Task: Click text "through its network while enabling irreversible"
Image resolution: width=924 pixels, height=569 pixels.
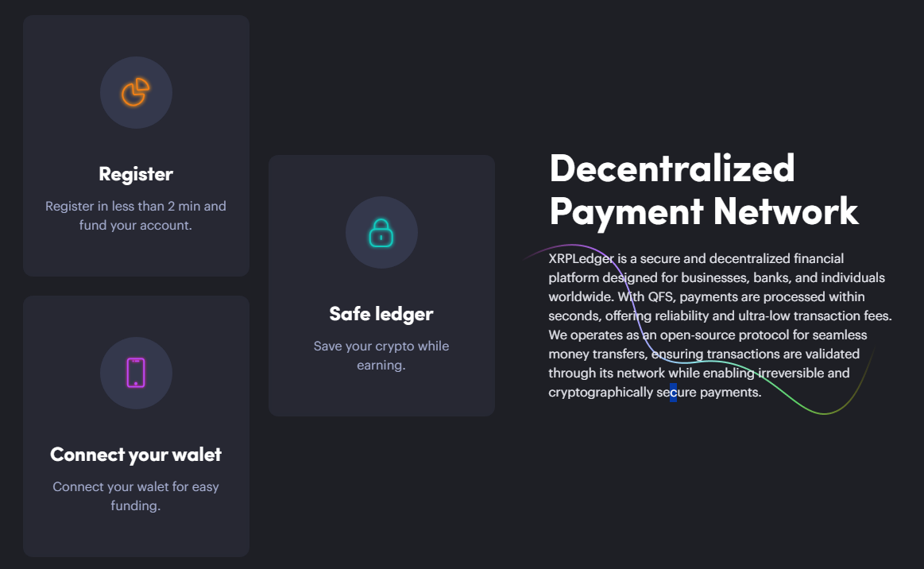Action: [686, 374]
